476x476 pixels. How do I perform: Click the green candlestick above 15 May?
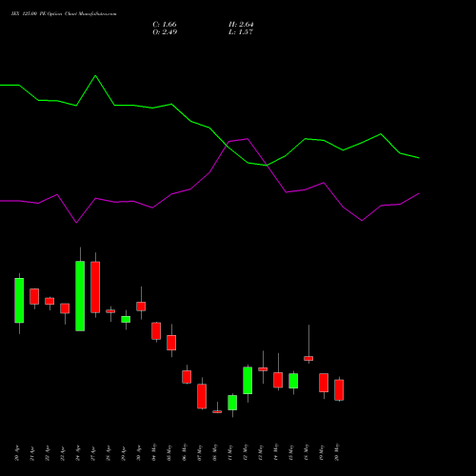point(293,381)
